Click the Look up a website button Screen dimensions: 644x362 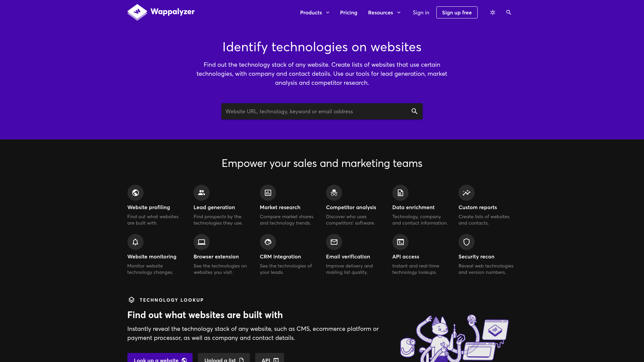(x=160, y=358)
